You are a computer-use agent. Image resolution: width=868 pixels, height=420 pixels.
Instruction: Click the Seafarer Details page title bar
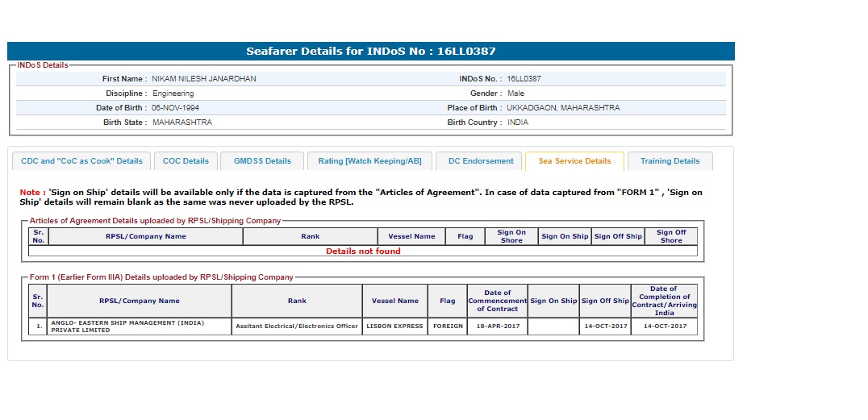371,52
